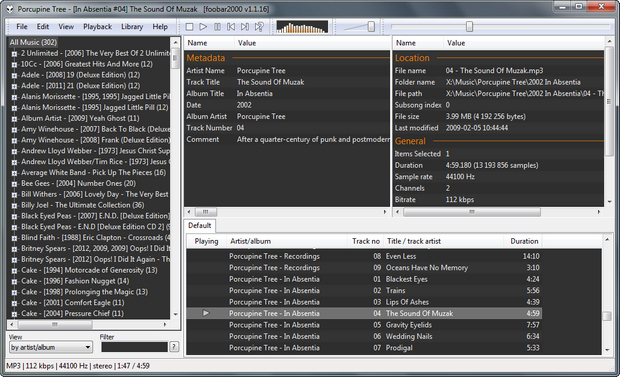Expand Adele 19 Deluxe Edition node
Image resolution: width=620 pixels, height=377 pixels.
click(14, 75)
